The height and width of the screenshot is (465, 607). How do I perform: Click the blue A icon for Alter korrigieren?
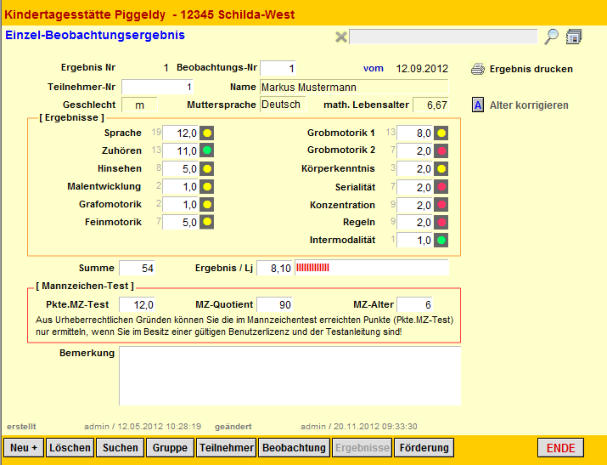(x=478, y=105)
